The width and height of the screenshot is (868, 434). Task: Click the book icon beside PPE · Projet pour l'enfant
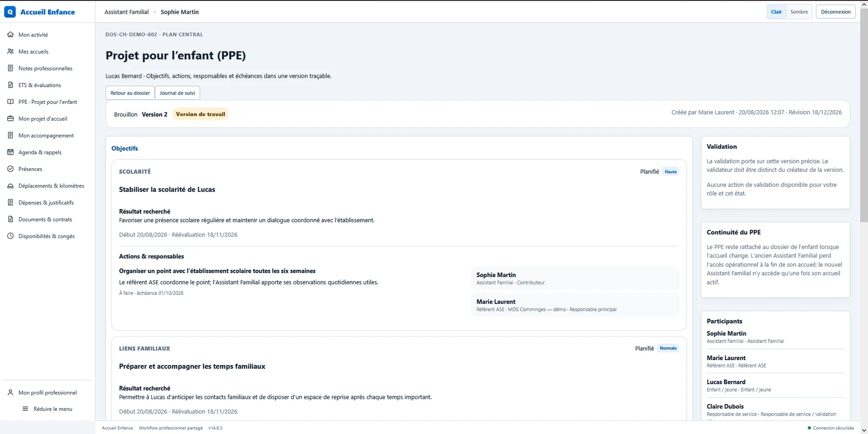[x=11, y=102]
